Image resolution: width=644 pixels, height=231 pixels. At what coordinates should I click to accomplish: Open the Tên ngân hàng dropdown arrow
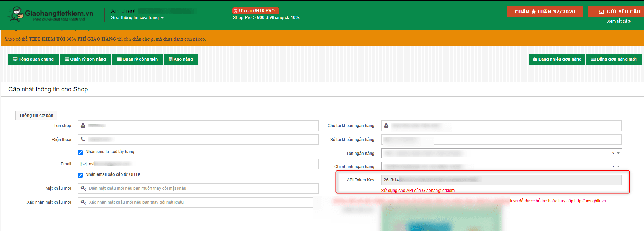pyautogui.click(x=618, y=154)
